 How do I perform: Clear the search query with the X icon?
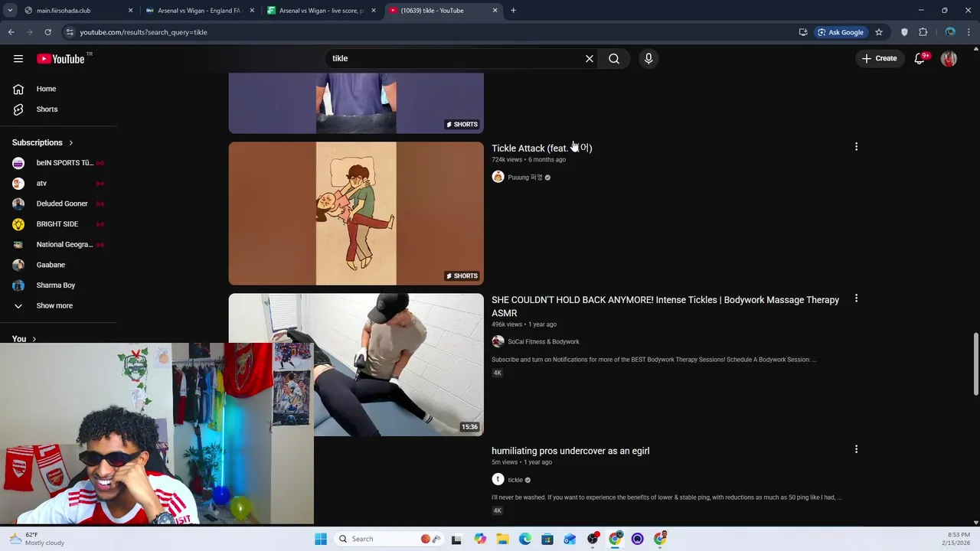click(x=590, y=58)
